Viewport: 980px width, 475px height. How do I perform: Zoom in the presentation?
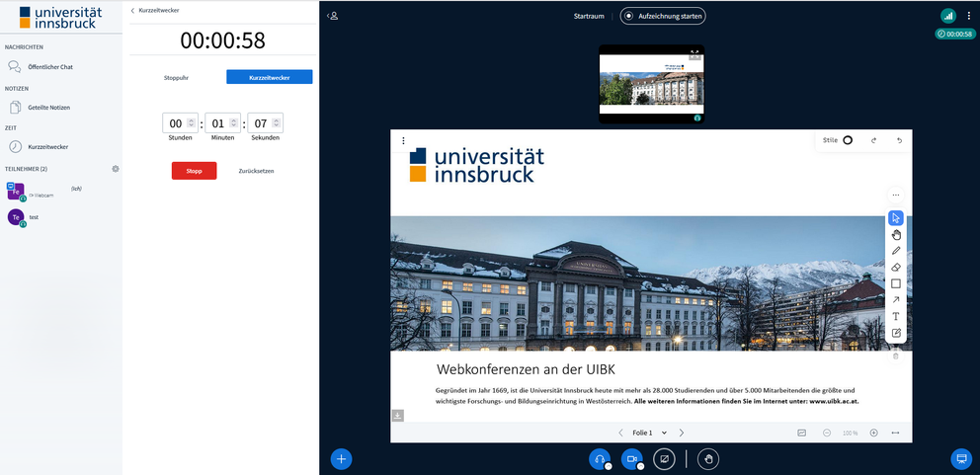pos(873,433)
